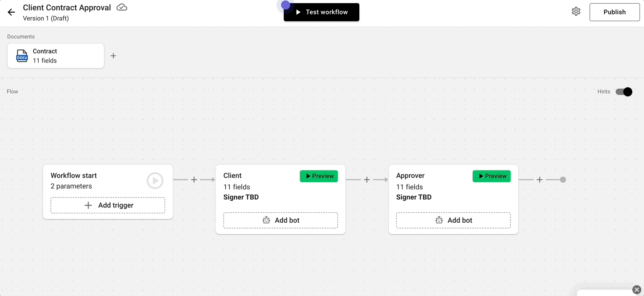Click the flow end point circle
Image resolution: width=644 pixels, height=296 pixels.
point(563,179)
